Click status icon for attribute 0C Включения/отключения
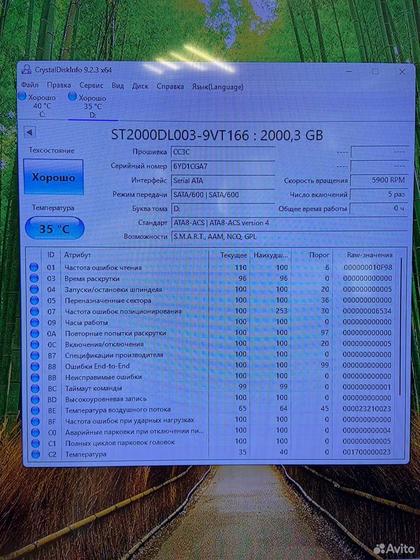The image size is (420, 560). (35, 344)
